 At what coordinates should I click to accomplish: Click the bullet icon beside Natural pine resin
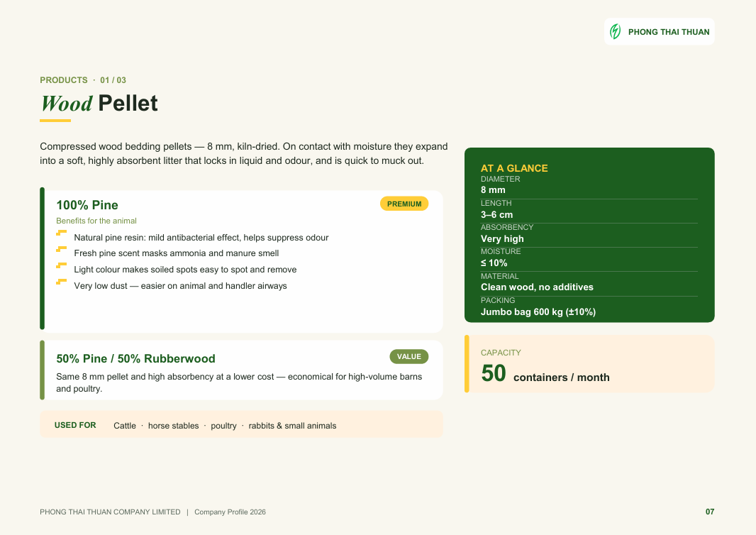[61, 233]
